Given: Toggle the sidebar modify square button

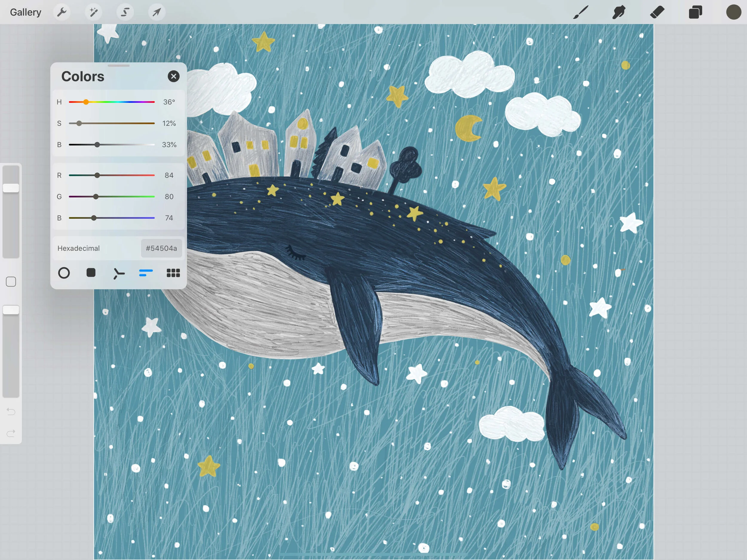Looking at the screenshot, I should [11, 282].
